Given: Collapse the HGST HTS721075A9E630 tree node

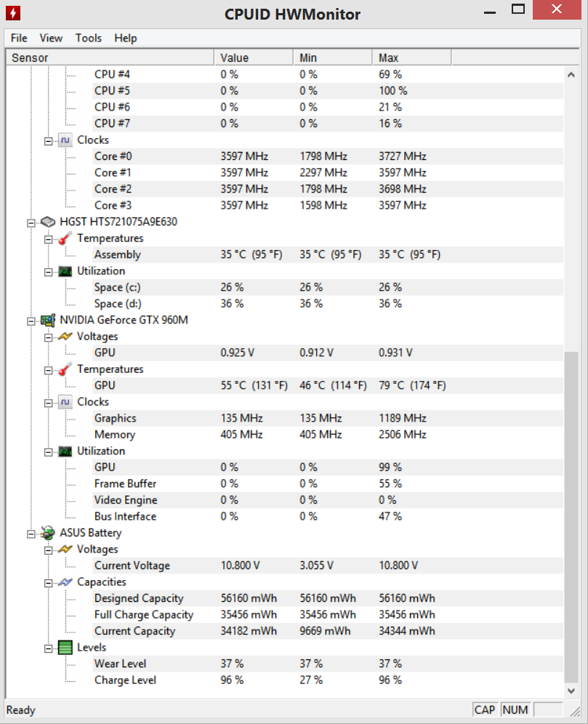Looking at the screenshot, I should 31,223.
